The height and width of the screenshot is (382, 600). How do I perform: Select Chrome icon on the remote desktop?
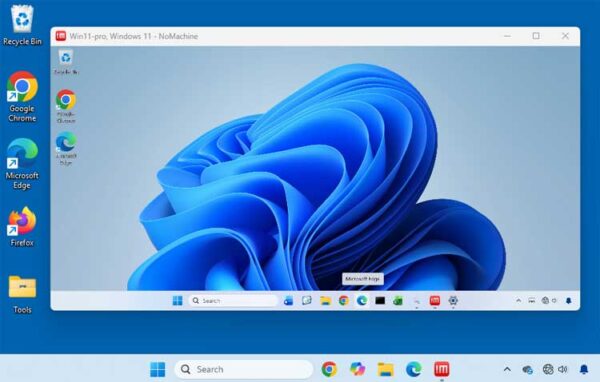click(x=66, y=106)
